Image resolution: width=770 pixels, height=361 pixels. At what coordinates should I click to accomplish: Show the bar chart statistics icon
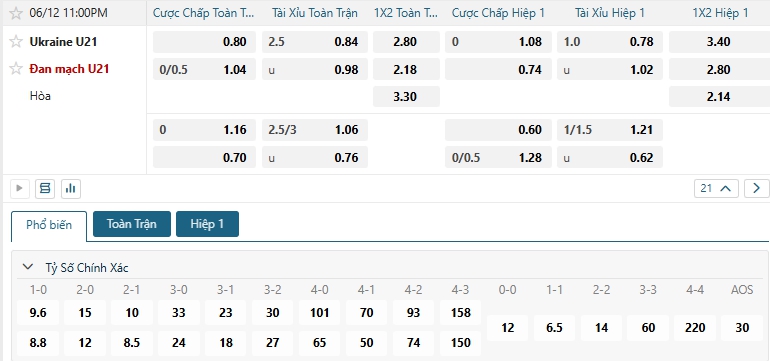(71, 188)
